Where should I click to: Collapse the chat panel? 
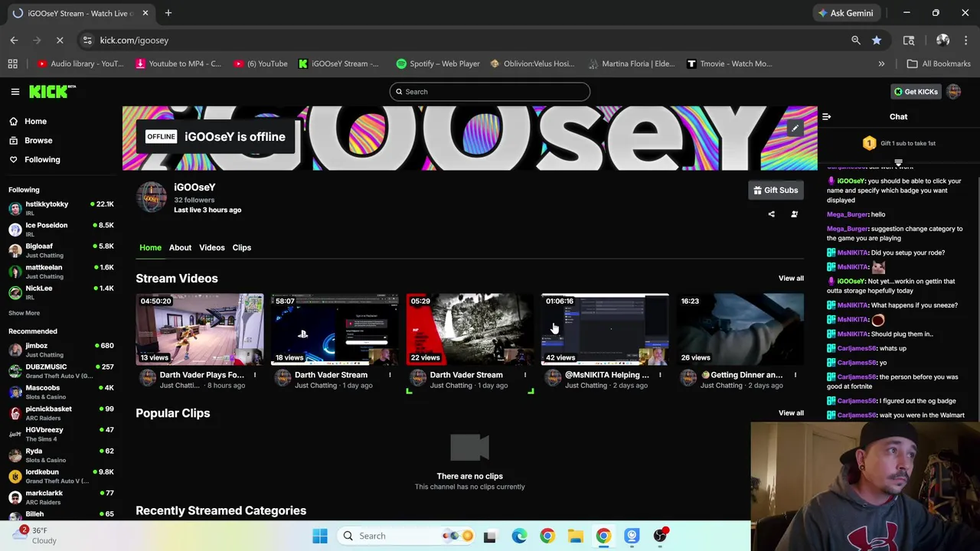click(826, 117)
